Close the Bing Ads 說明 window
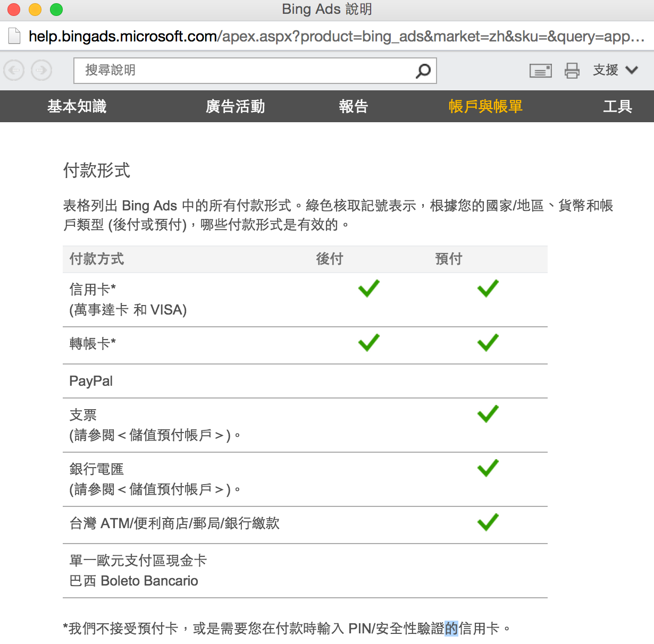 pos(14,10)
